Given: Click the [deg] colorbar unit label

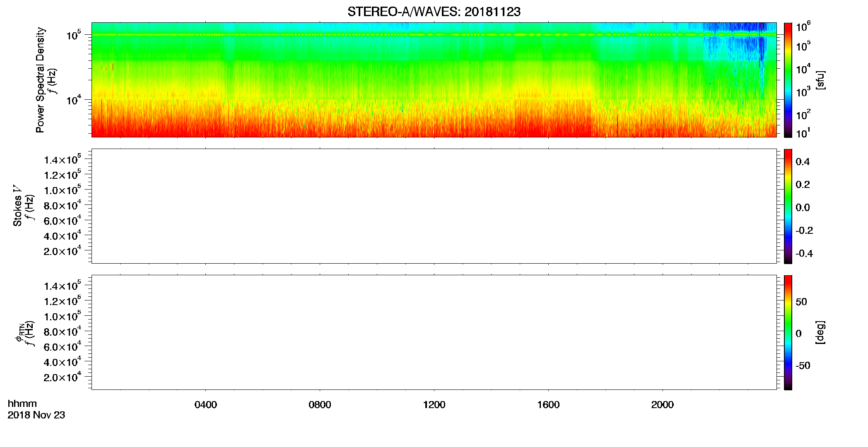Looking at the screenshot, I should [820, 332].
